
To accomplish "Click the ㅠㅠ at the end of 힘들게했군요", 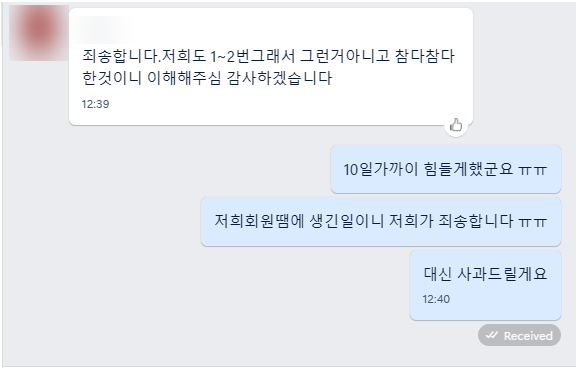I will (x=532, y=170).
